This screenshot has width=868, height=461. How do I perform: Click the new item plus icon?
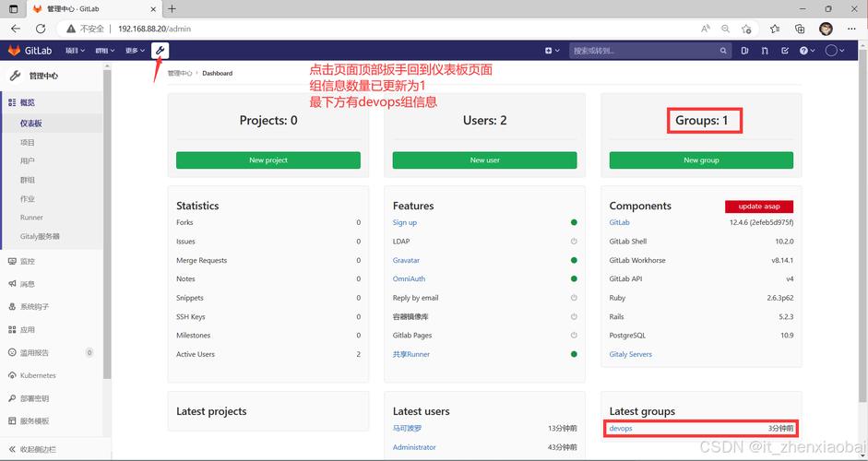tap(549, 51)
